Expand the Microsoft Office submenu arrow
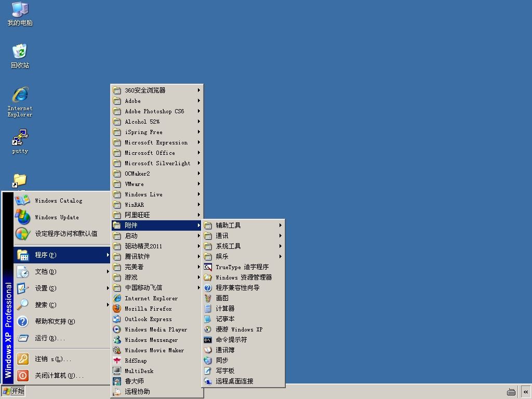Viewport: 532px width, 399px height. click(199, 153)
